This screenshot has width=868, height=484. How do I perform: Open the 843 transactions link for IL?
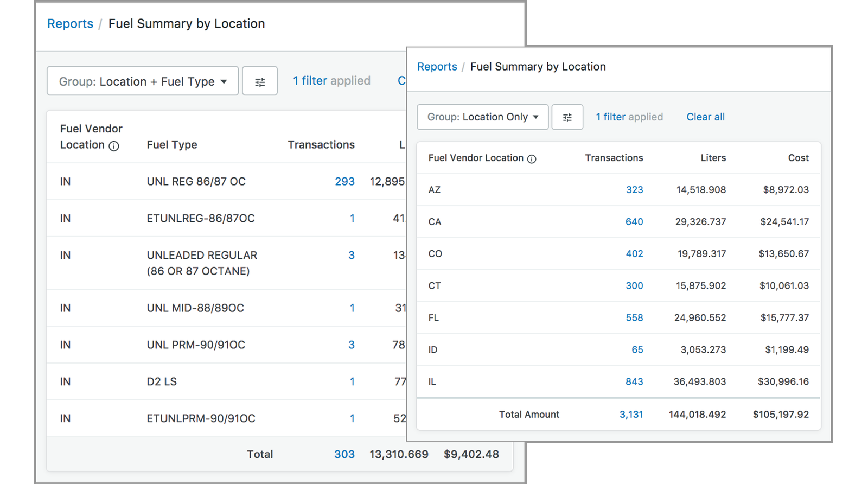pyautogui.click(x=634, y=382)
